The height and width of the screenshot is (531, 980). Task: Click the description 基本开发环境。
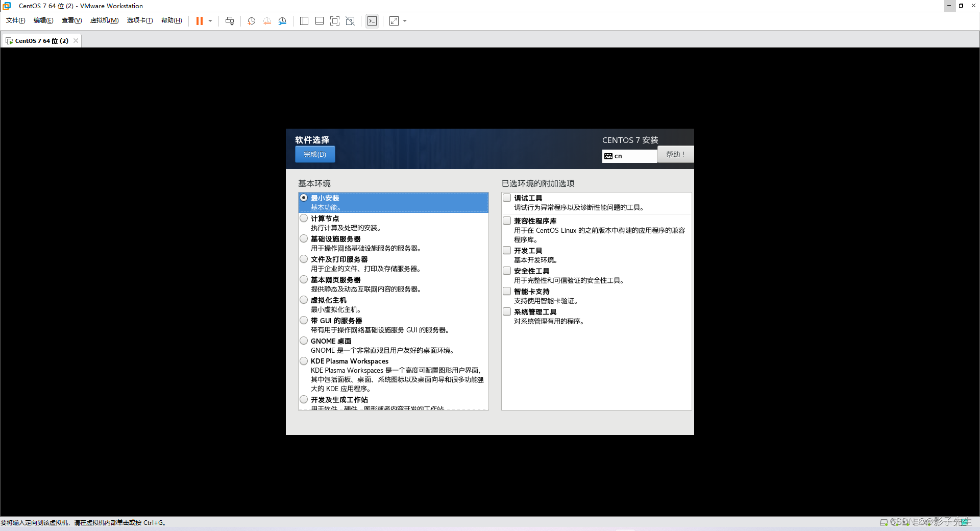[535, 260]
